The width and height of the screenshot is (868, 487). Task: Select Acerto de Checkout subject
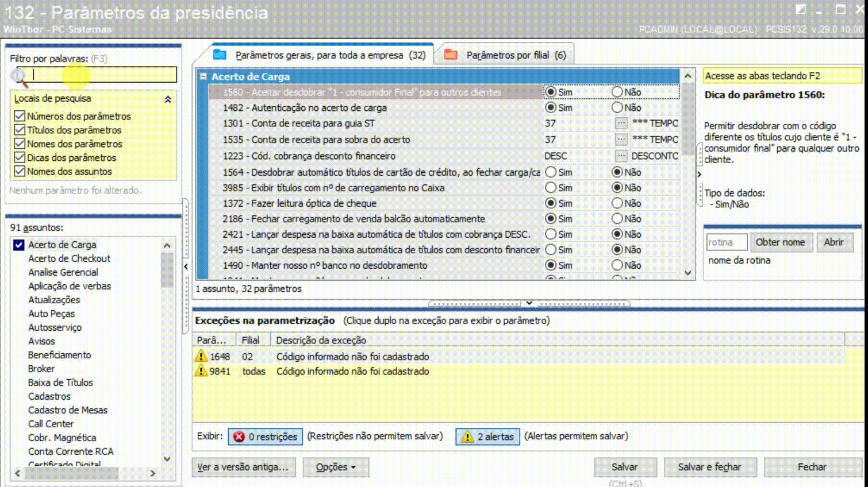coord(69,258)
